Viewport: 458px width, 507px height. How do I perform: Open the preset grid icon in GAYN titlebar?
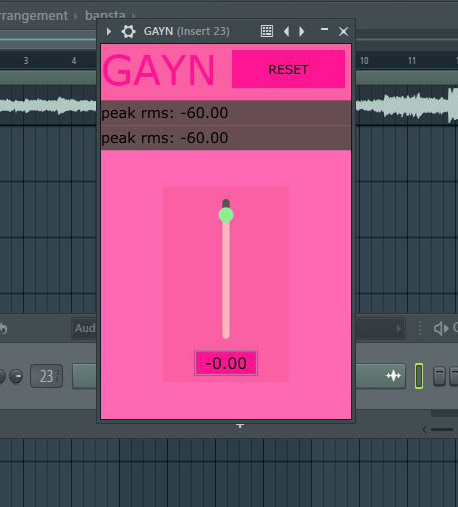267,31
